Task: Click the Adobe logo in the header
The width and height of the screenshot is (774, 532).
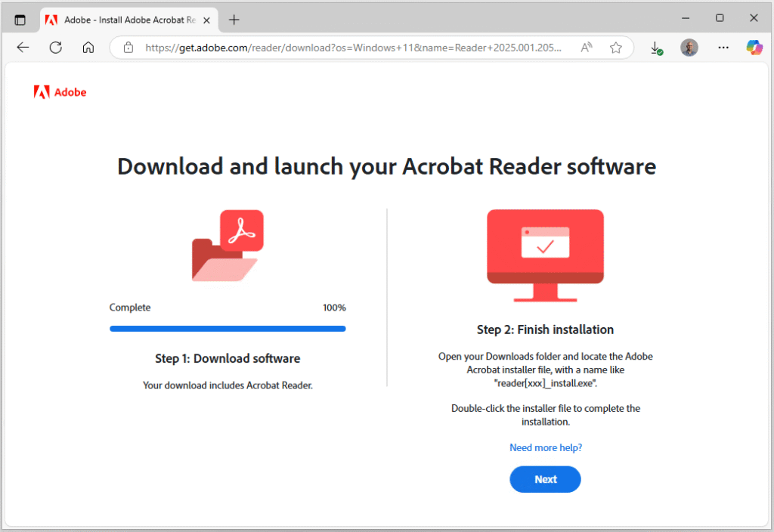Action: (60, 92)
